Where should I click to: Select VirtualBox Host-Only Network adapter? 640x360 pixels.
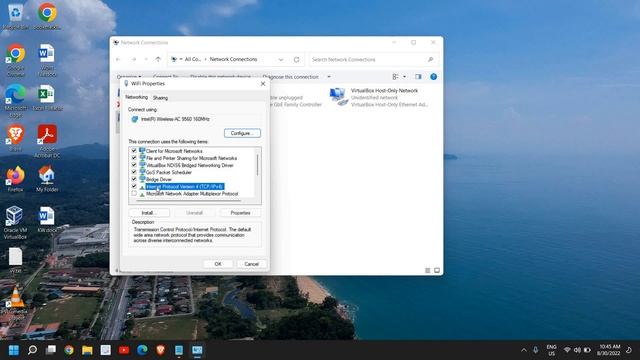pos(379,97)
